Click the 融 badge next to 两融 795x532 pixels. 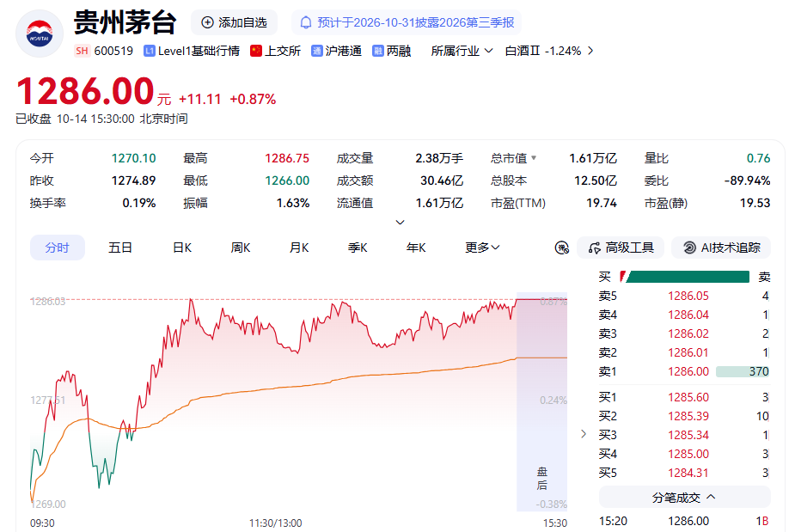coord(377,51)
